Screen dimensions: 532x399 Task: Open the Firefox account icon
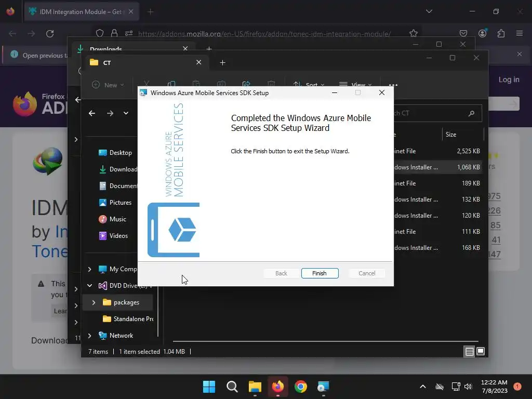coord(482,33)
